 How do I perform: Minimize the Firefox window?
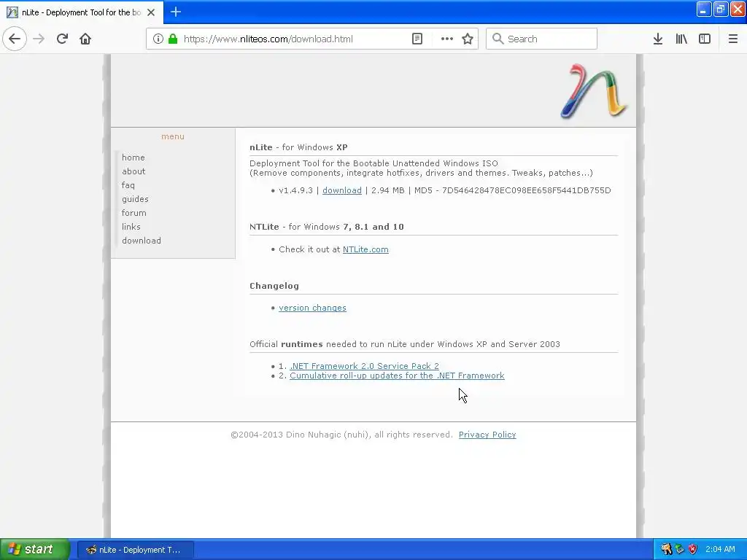click(704, 9)
